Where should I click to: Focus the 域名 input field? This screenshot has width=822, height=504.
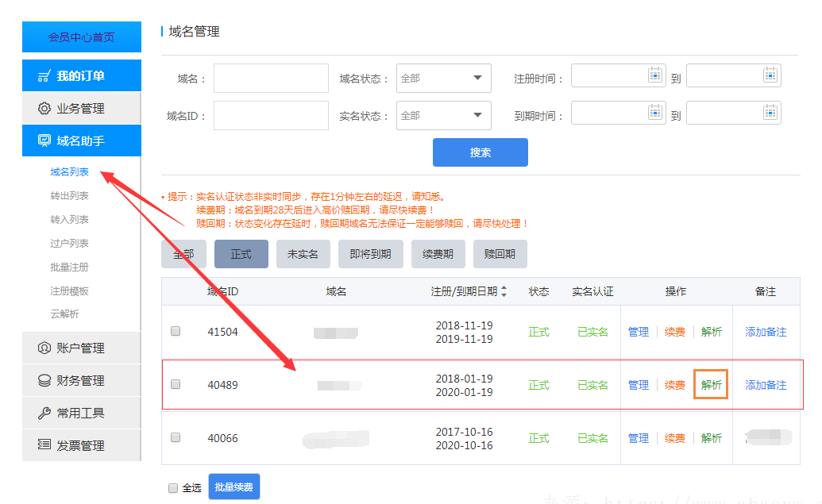click(x=271, y=78)
